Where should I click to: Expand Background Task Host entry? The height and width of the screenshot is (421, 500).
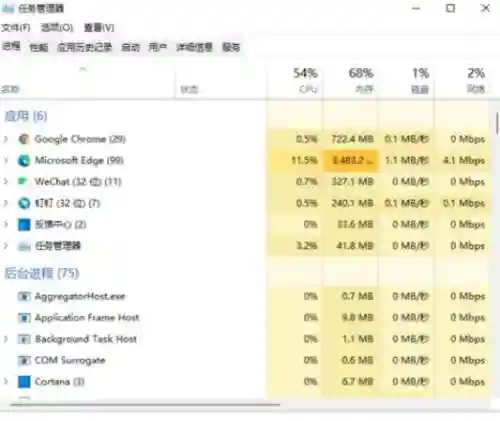pyautogui.click(x=6, y=339)
